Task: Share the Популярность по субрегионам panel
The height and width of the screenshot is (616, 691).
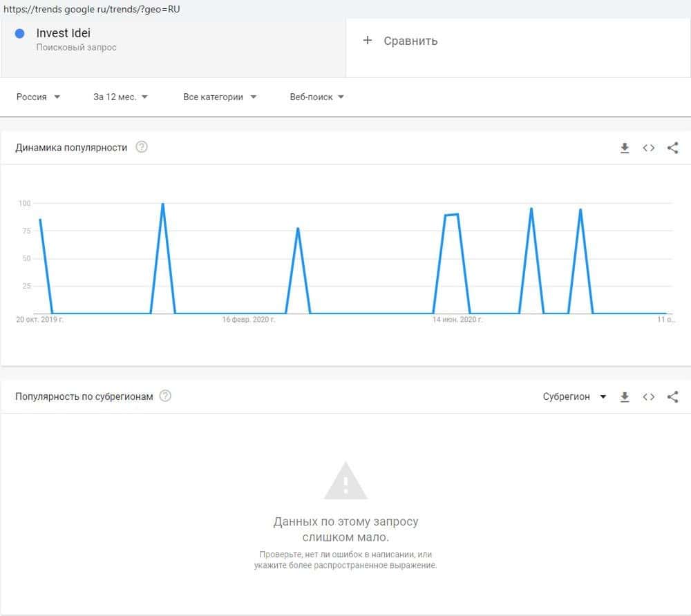Action: coord(672,397)
